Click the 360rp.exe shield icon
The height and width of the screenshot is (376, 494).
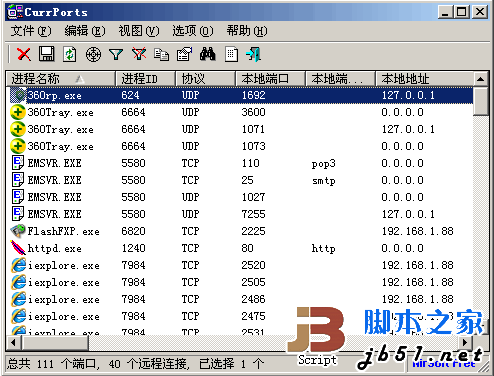pyautogui.click(x=18, y=95)
